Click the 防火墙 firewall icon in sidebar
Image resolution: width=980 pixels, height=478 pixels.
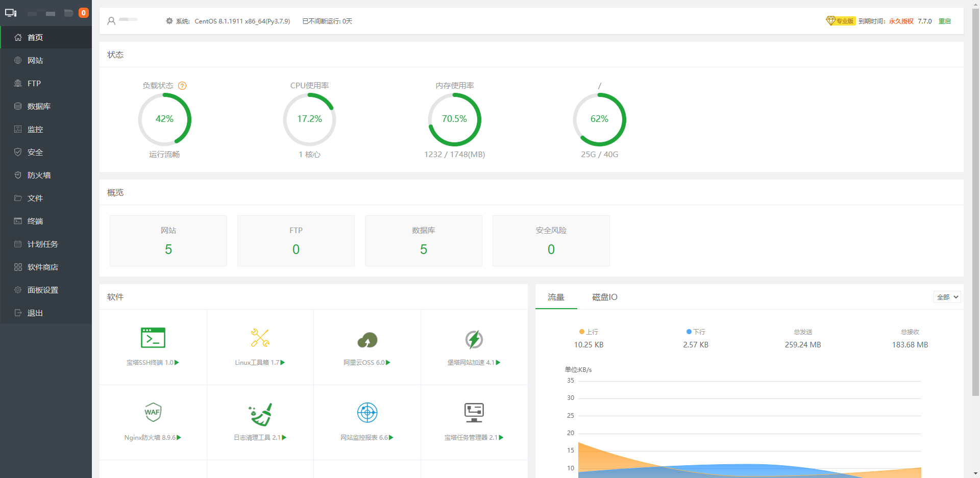18,175
